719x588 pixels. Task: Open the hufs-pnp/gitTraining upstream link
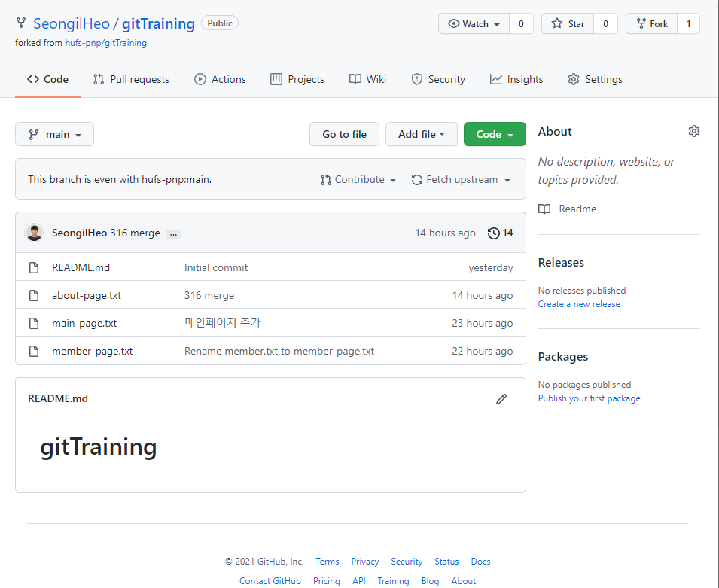(x=106, y=43)
